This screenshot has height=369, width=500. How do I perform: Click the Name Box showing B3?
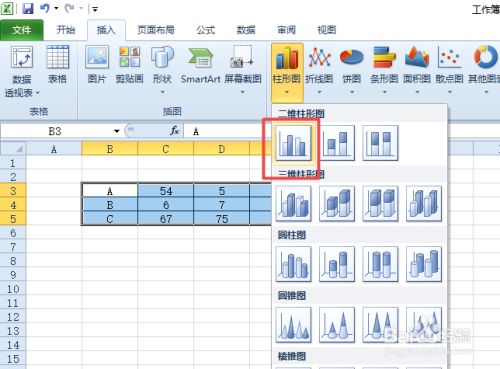pos(55,131)
